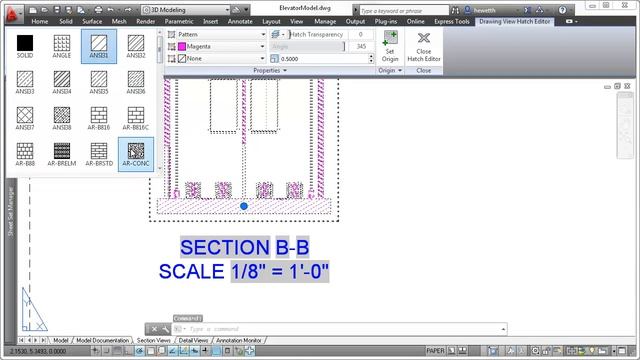
Task: Close the Hatch Editor
Action: (x=424, y=47)
